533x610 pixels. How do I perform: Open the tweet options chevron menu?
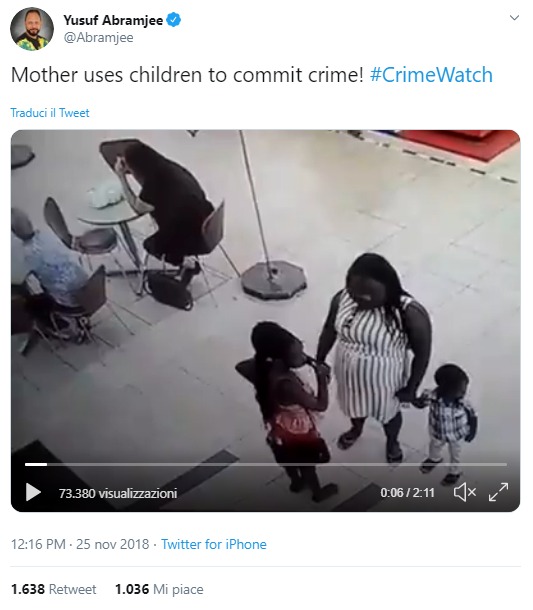click(514, 18)
